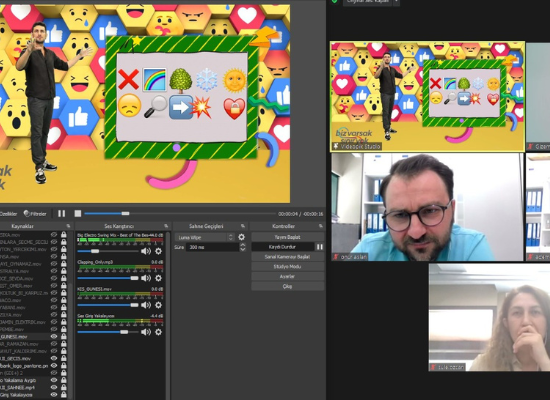The height and width of the screenshot is (400, 550).
Task: Unlock the (GDI+) 2 text source
Action: coord(63,373)
